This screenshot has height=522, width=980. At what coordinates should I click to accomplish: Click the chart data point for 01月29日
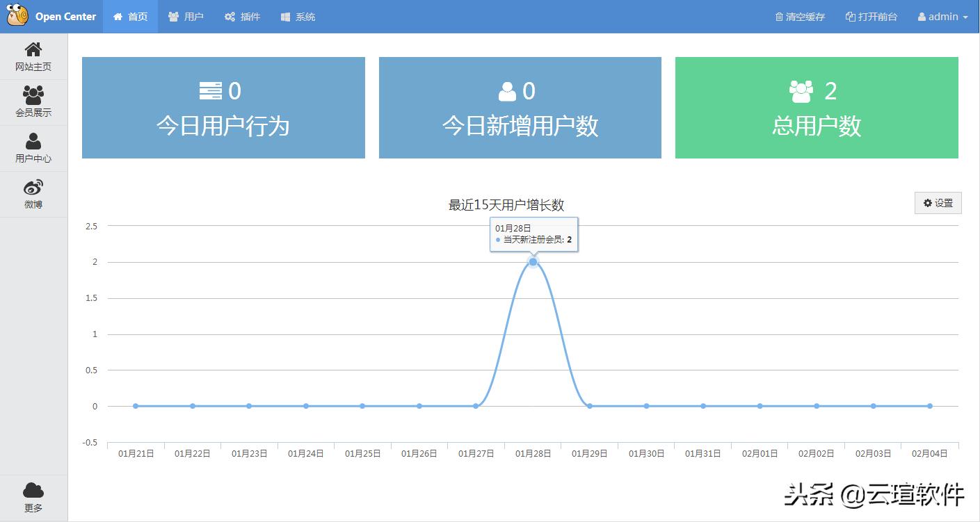(x=590, y=406)
